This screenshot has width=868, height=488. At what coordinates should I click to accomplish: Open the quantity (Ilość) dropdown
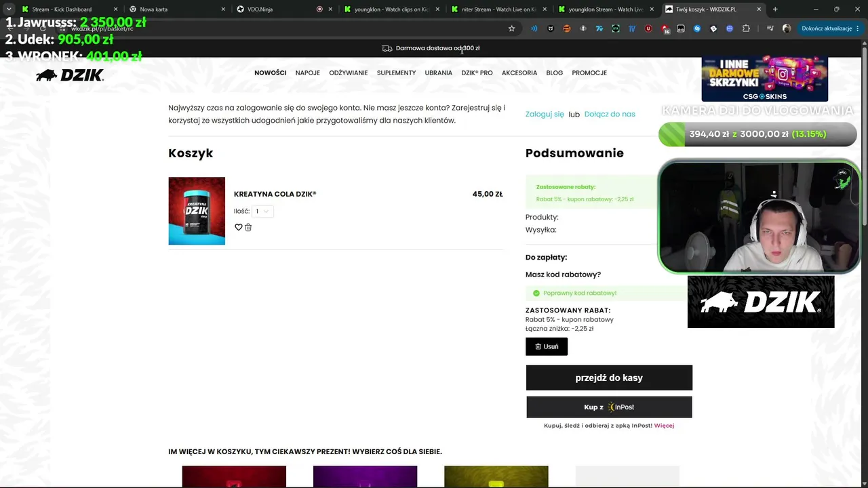click(x=262, y=211)
